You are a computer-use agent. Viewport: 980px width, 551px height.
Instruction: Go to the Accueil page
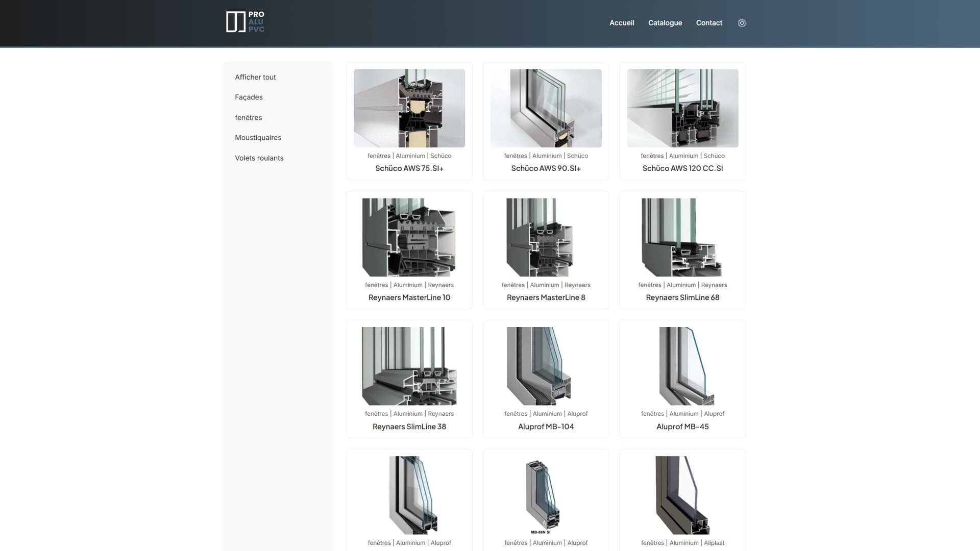[622, 23]
